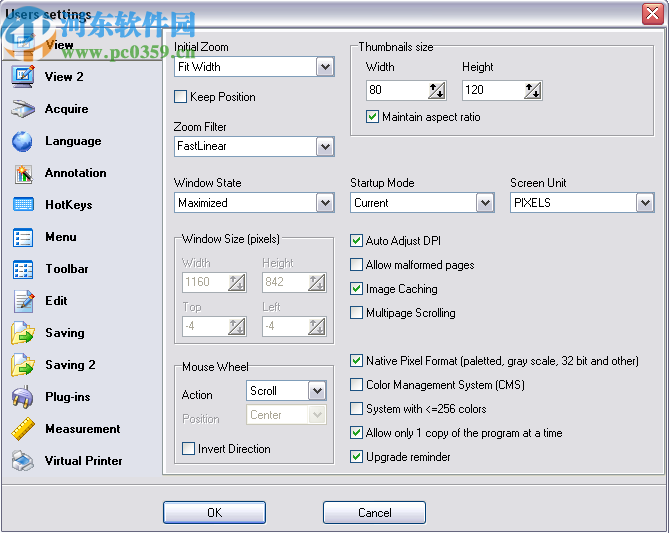The width and height of the screenshot is (669, 533).
Task: Enable Invert Direction for mouse wheel
Action: (189, 449)
